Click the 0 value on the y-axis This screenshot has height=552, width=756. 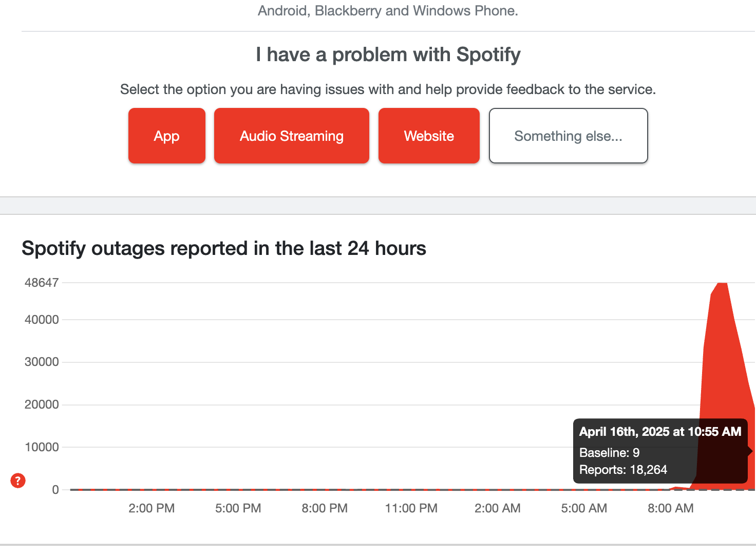tap(56, 489)
